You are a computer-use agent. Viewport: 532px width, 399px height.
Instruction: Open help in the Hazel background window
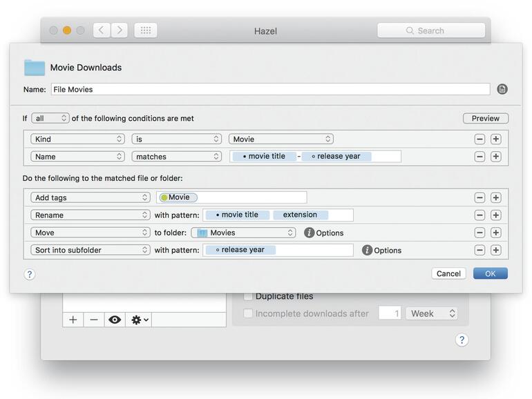462,340
